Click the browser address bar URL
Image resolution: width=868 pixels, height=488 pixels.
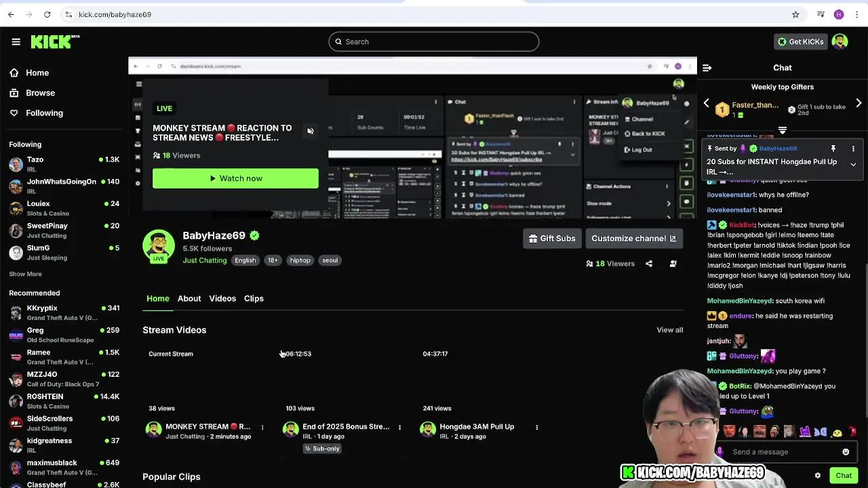click(x=115, y=14)
